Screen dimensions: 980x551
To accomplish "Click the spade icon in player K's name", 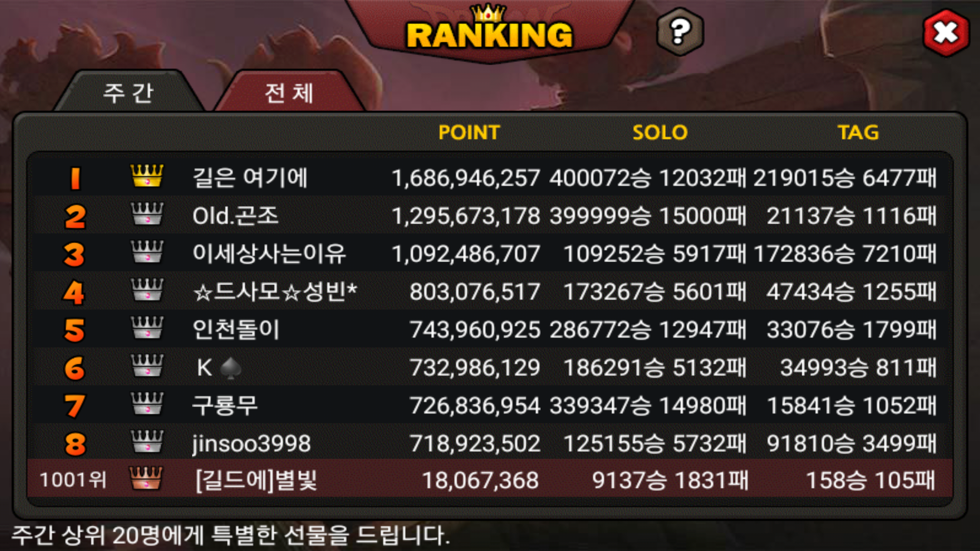I will (231, 368).
